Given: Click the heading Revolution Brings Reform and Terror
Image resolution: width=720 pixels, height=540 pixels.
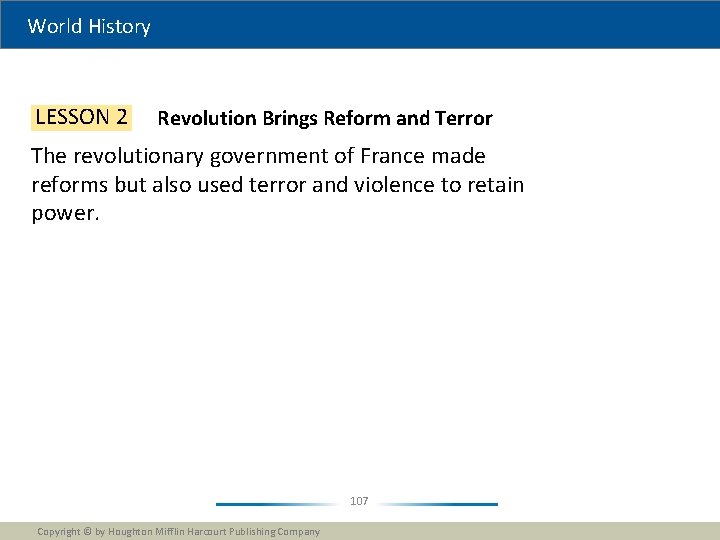Looking at the screenshot, I should pyautogui.click(x=325, y=118).
